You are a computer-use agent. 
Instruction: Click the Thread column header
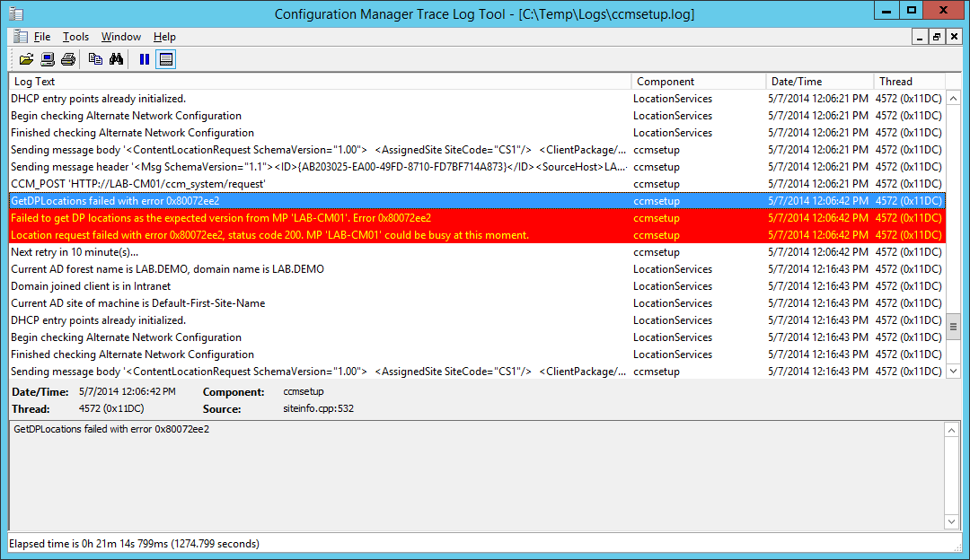(909, 82)
